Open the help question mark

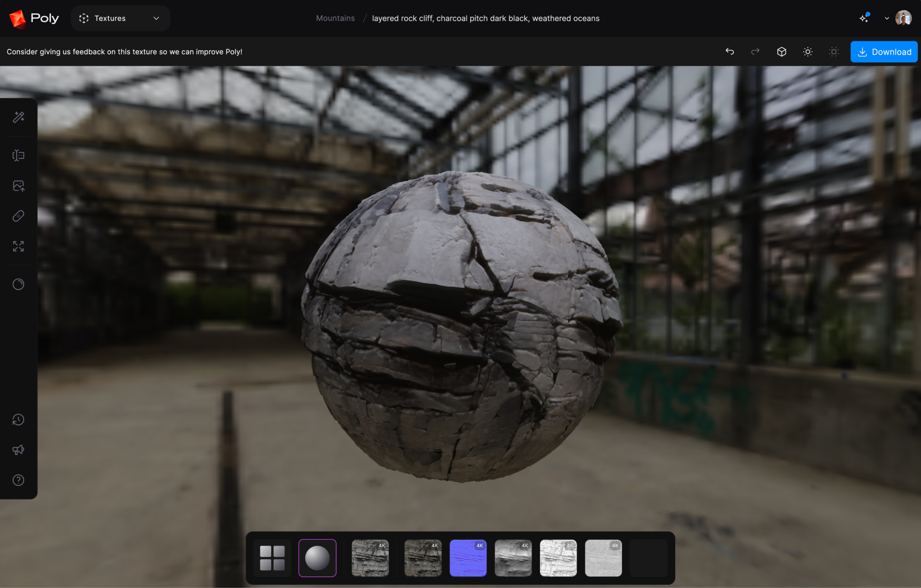pos(19,480)
